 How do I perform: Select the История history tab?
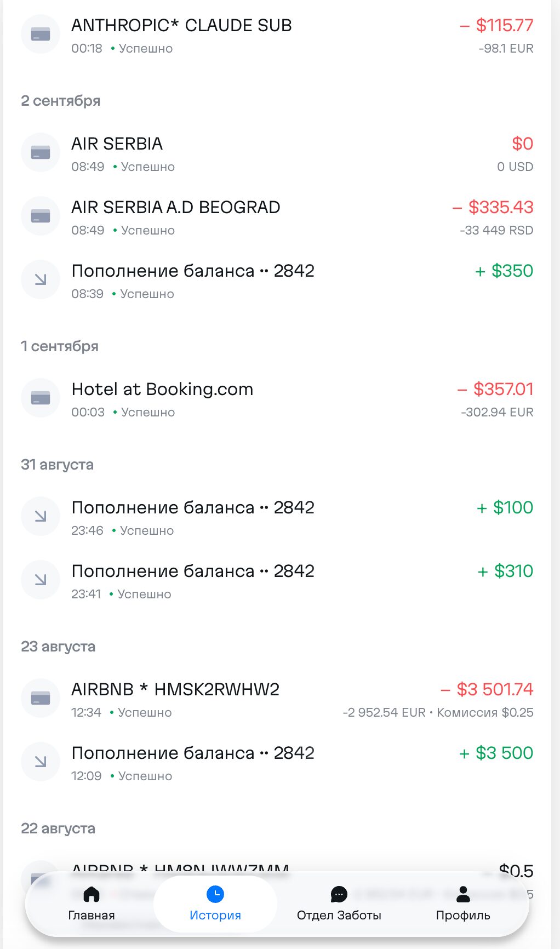(x=215, y=904)
